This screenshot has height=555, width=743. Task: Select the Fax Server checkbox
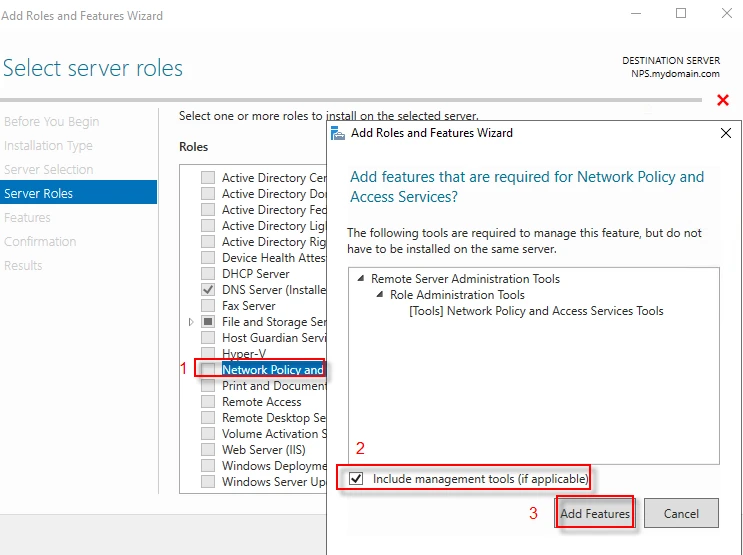click(x=208, y=306)
